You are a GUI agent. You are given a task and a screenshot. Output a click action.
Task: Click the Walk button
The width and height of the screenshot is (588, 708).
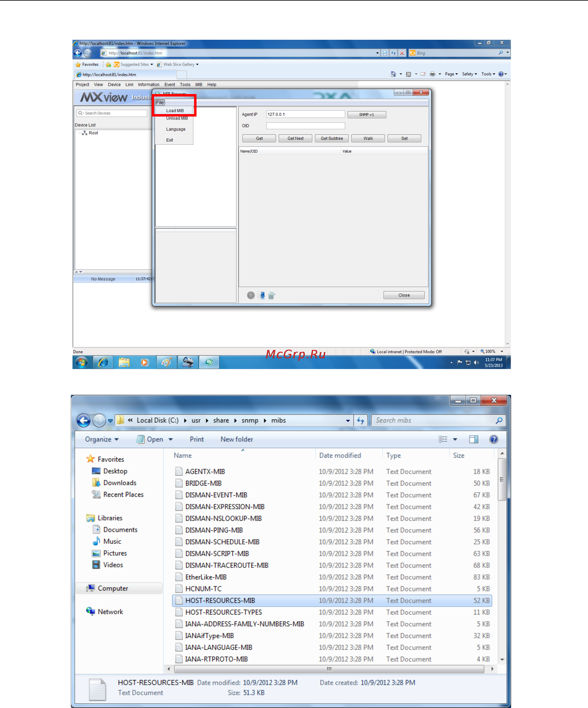point(368,139)
